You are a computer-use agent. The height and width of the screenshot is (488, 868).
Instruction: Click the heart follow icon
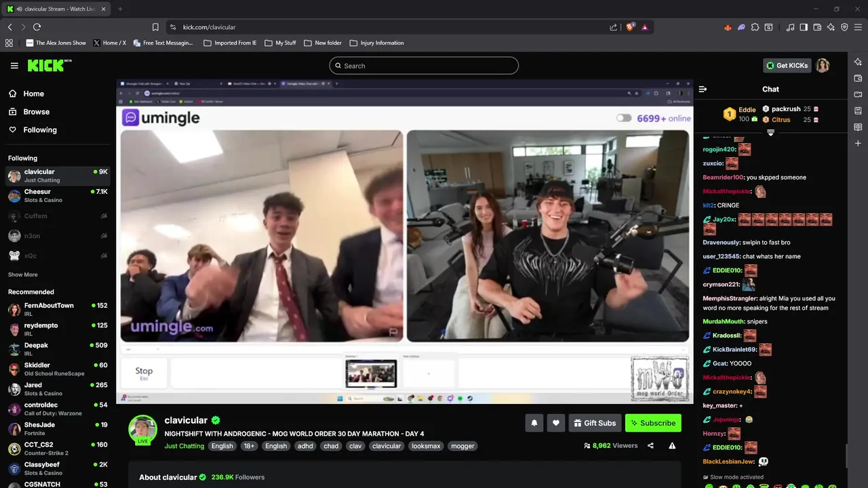click(x=556, y=423)
